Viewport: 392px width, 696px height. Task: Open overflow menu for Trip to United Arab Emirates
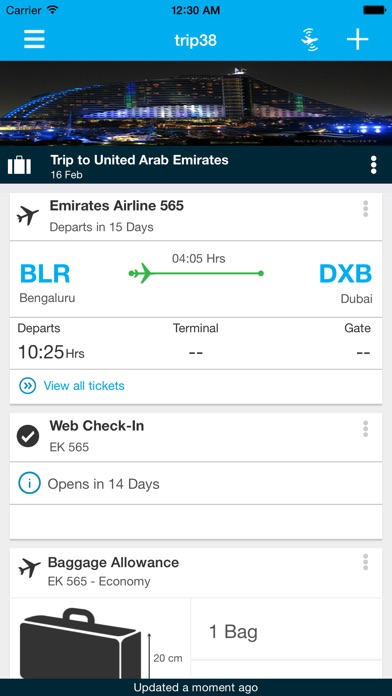point(373,165)
